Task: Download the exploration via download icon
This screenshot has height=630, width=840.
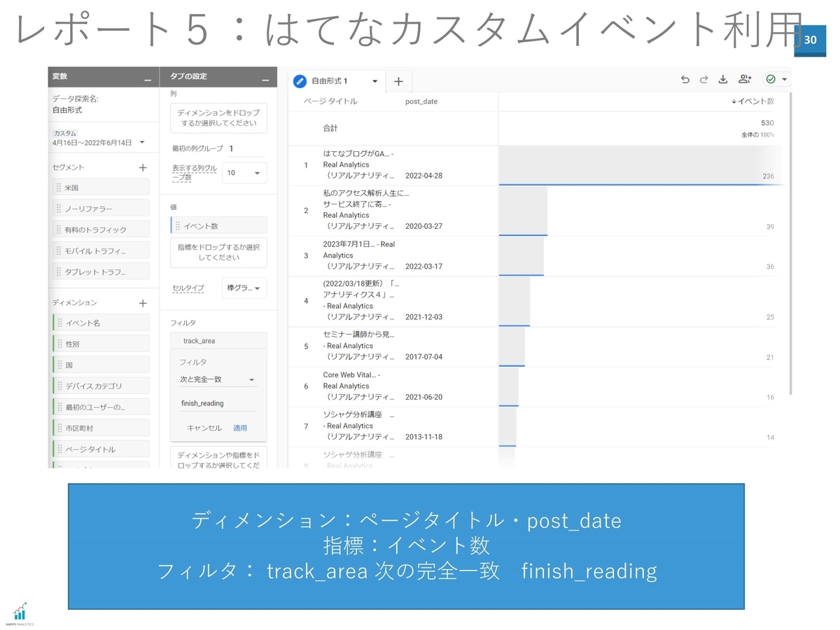Action: 723,80
